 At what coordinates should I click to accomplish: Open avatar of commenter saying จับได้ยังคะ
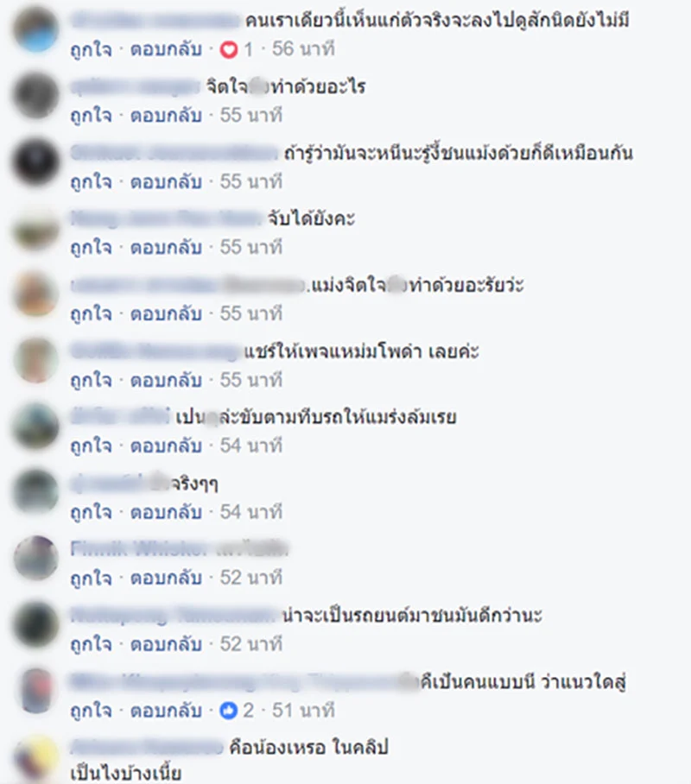point(35,230)
